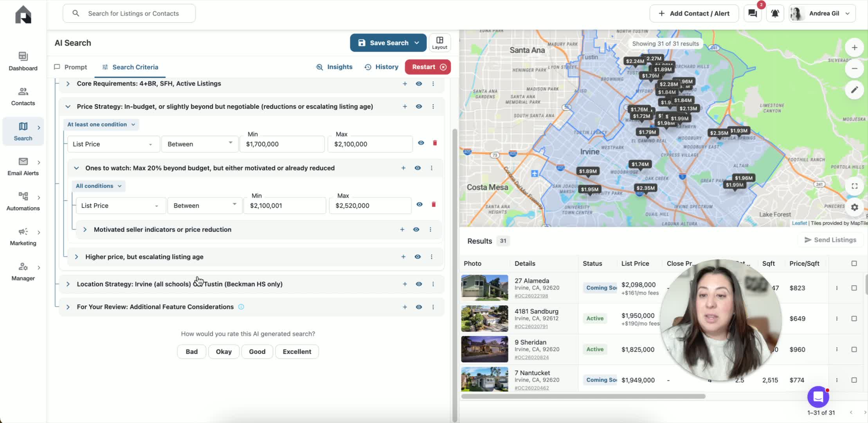Viewport: 868px width, 423px height.
Task: Toggle visibility of Core Requirements group
Action: (x=419, y=84)
